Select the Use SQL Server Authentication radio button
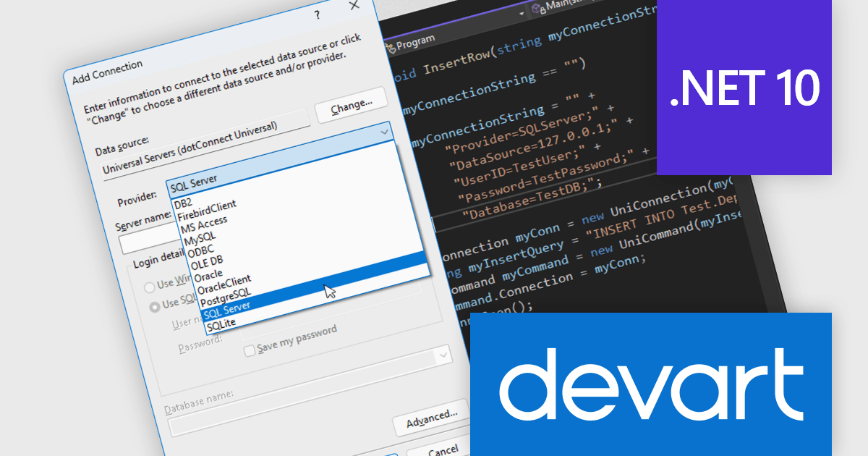Screen dimensions: 868x456 point(154,307)
